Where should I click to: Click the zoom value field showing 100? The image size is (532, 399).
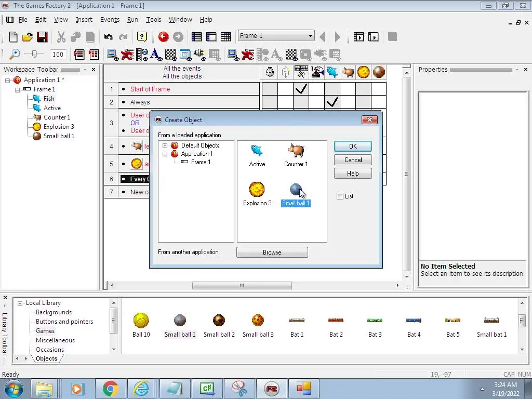tap(58, 54)
